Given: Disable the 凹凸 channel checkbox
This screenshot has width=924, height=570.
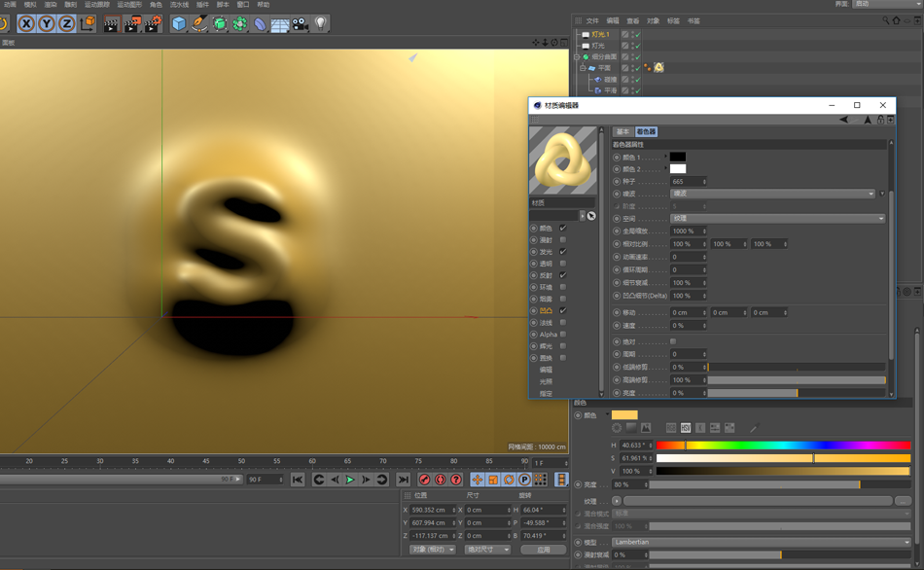Looking at the screenshot, I should point(563,310).
